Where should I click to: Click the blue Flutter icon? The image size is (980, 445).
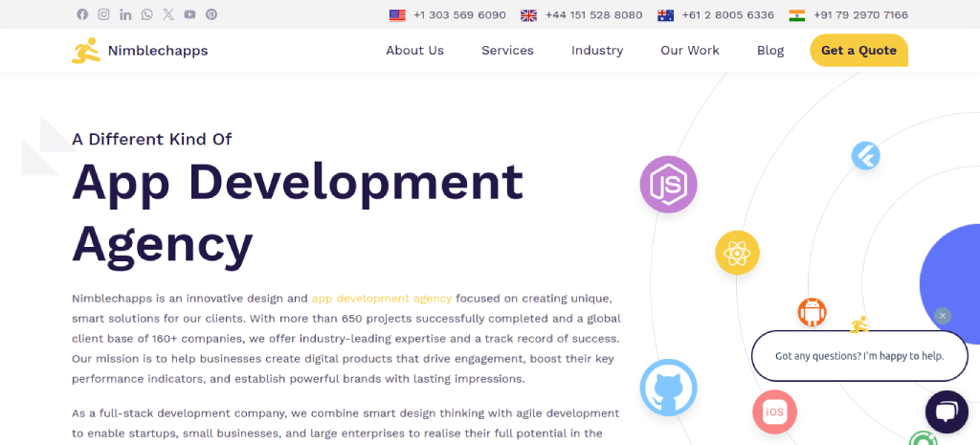coord(865,155)
